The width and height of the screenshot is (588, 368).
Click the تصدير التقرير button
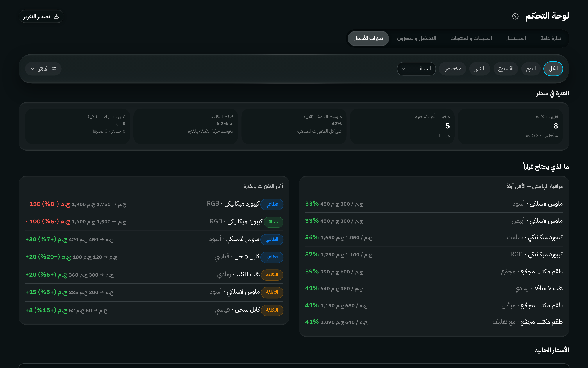pyautogui.click(x=41, y=16)
